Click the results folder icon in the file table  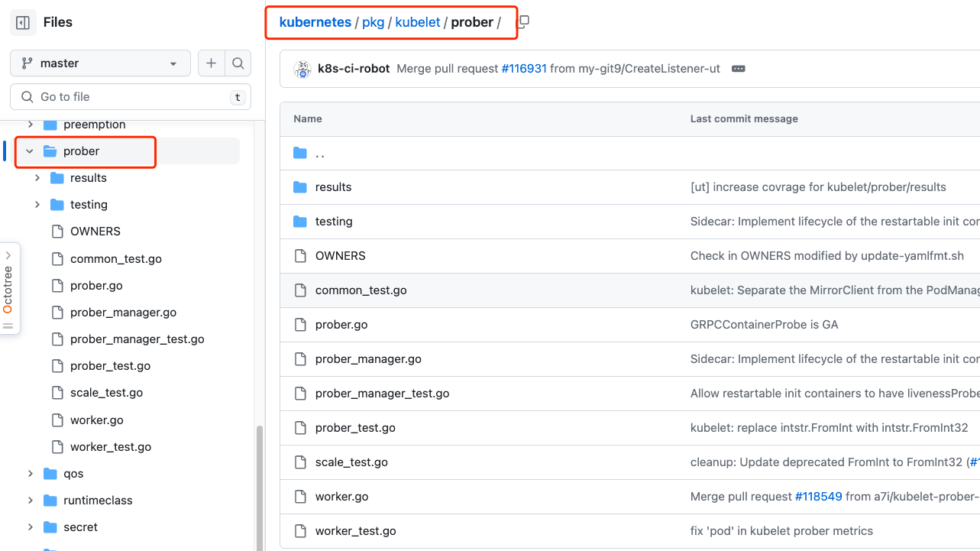point(300,187)
